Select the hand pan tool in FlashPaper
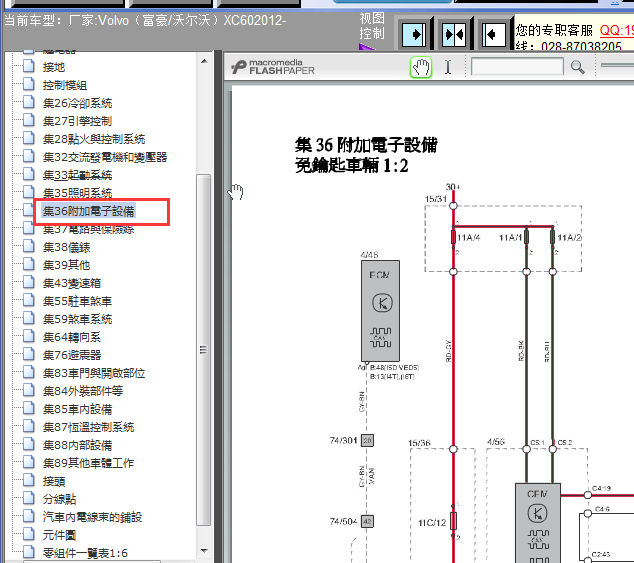 422,67
